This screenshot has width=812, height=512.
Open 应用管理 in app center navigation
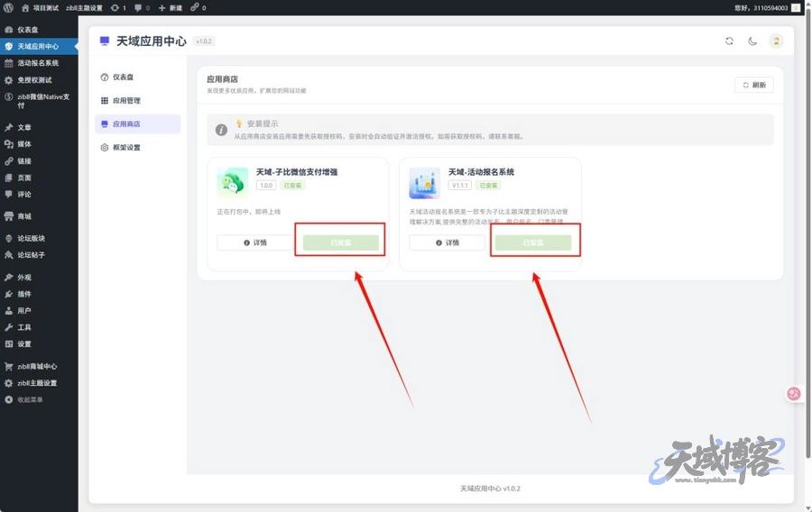coord(138,100)
